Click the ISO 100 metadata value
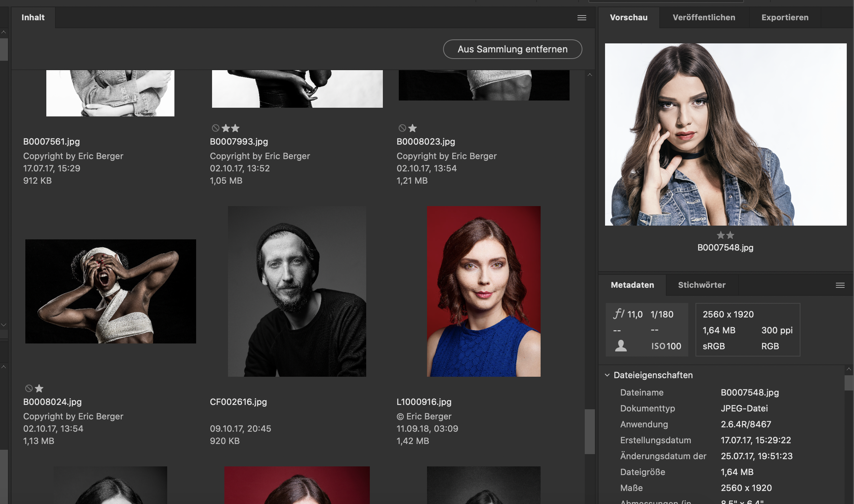Viewport: 854px width, 504px height. (666, 346)
